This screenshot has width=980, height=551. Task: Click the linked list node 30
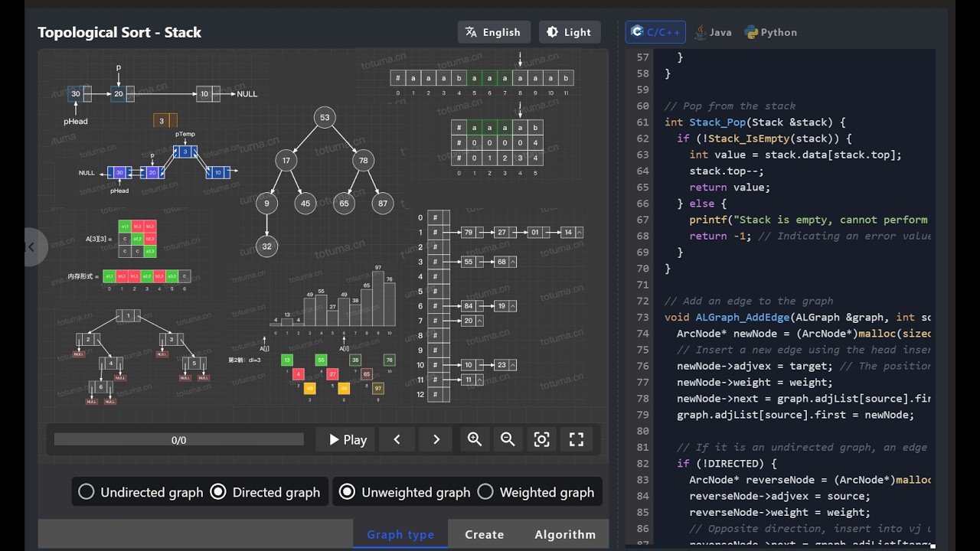[75, 94]
